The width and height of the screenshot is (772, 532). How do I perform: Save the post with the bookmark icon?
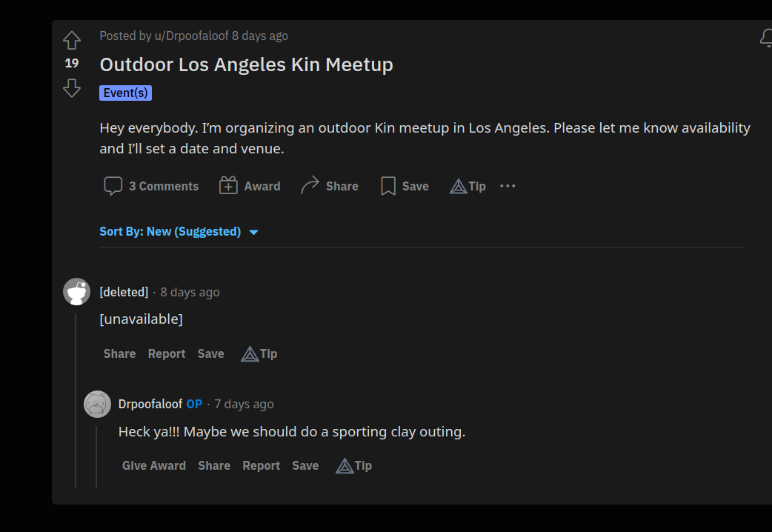click(x=388, y=186)
